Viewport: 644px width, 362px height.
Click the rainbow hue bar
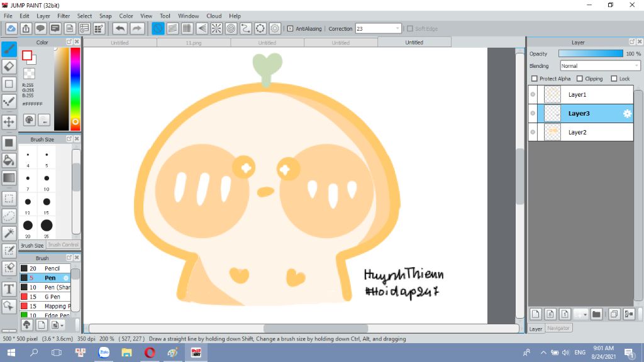(75, 89)
